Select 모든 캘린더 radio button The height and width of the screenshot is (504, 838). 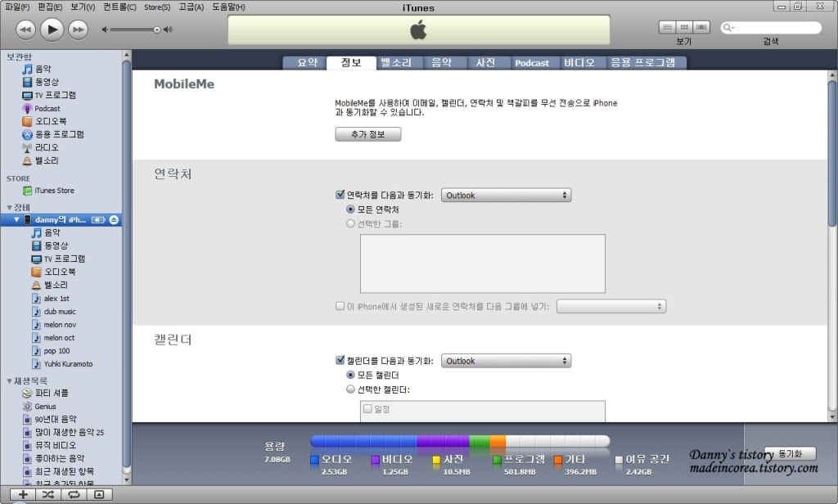pyautogui.click(x=350, y=375)
